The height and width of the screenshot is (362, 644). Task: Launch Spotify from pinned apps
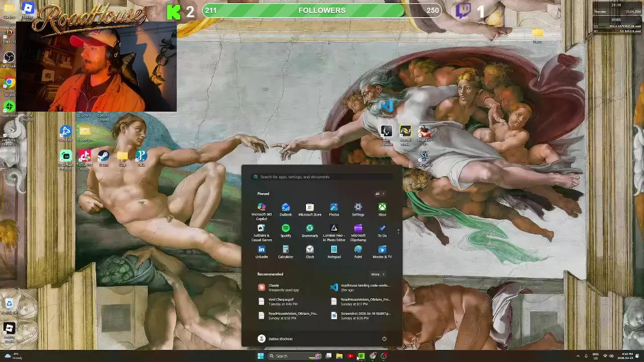point(285,231)
